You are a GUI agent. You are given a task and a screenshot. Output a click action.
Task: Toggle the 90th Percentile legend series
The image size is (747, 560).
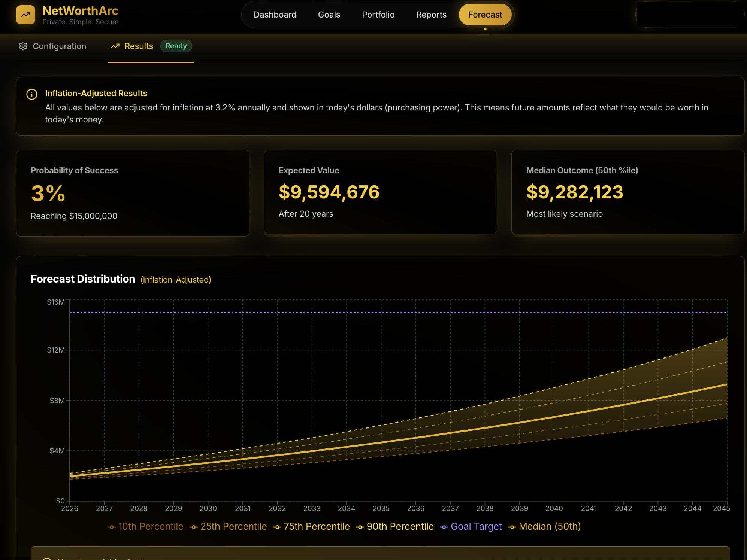400,526
